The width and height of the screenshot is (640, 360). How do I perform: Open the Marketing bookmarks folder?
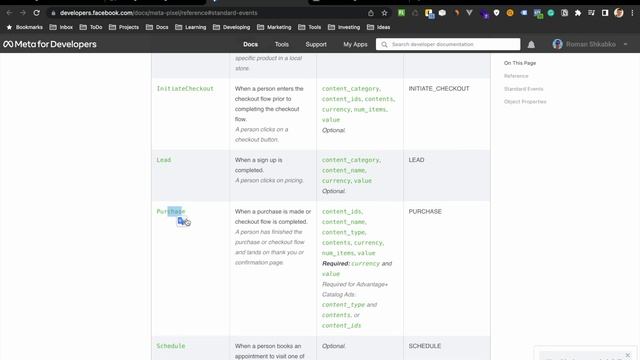point(274,27)
